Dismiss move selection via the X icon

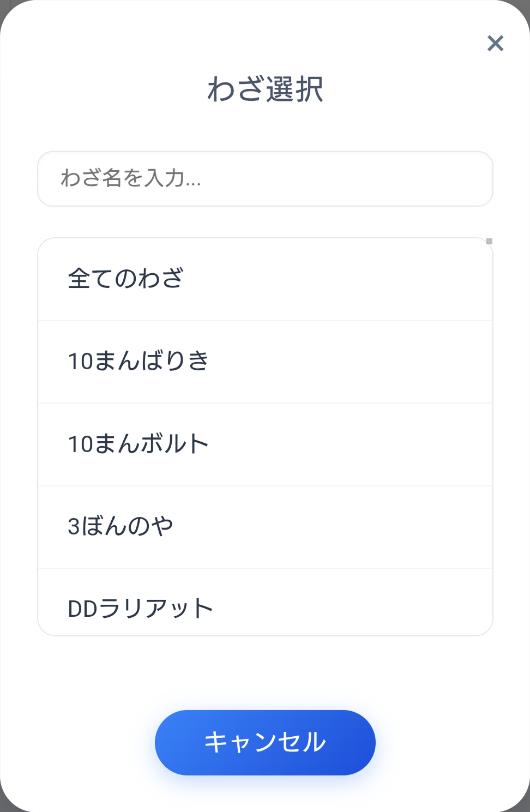click(x=495, y=44)
